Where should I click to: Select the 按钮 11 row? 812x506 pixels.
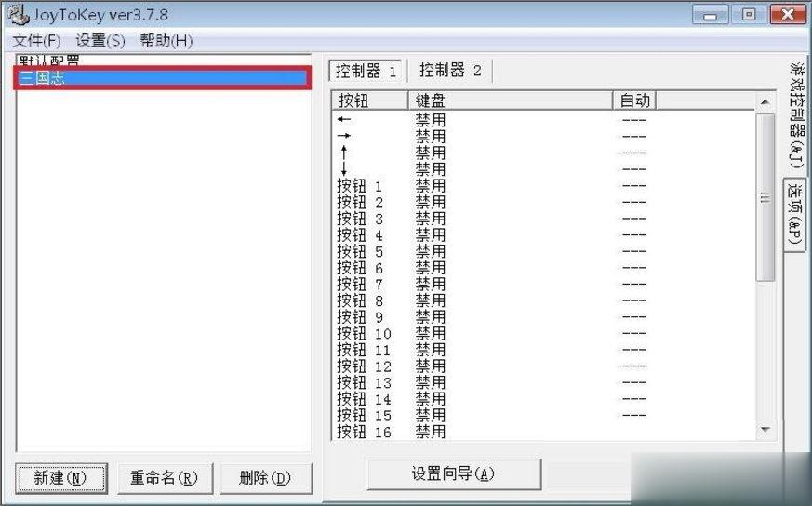(x=542, y=350)
